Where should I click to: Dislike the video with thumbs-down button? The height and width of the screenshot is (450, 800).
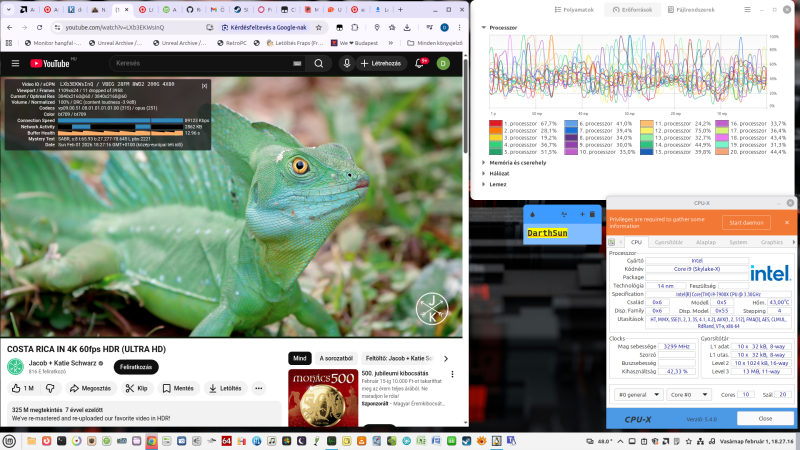pos(50,388)
